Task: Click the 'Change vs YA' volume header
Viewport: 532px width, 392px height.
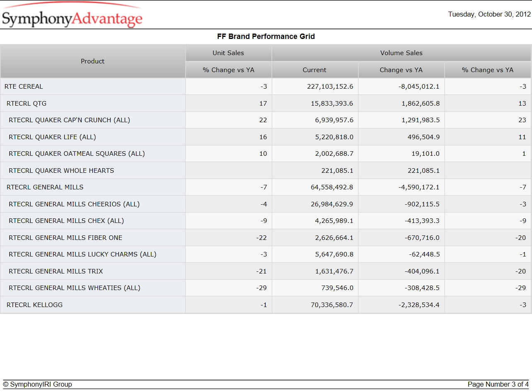Action: 401,70
